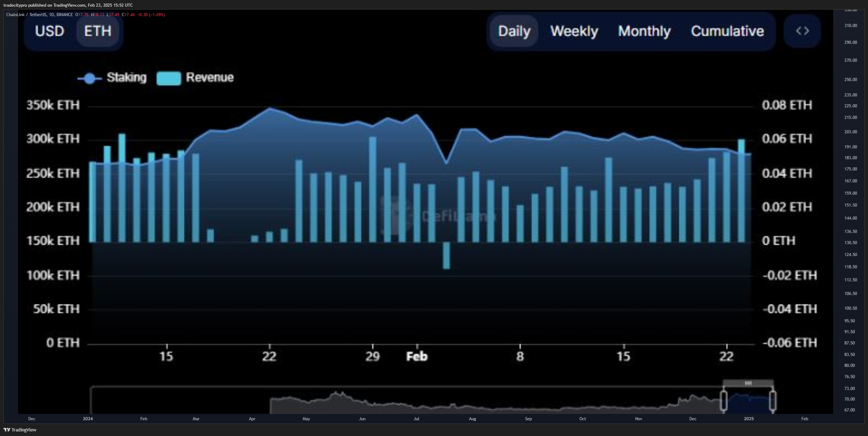Click the Revenue legend color swatch

click(x=169, y=78)
